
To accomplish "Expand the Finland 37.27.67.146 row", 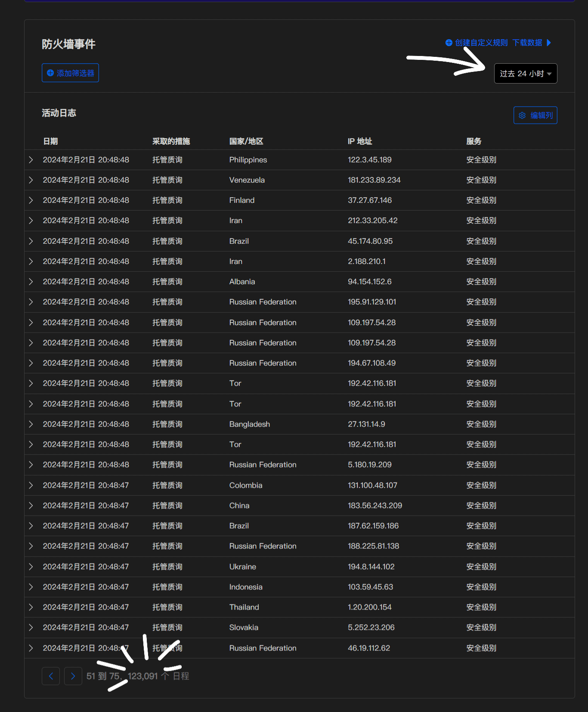I will point(31,200).
